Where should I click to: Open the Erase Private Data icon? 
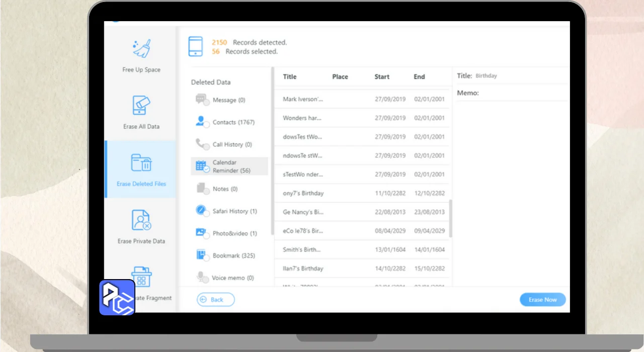(141, 220)
